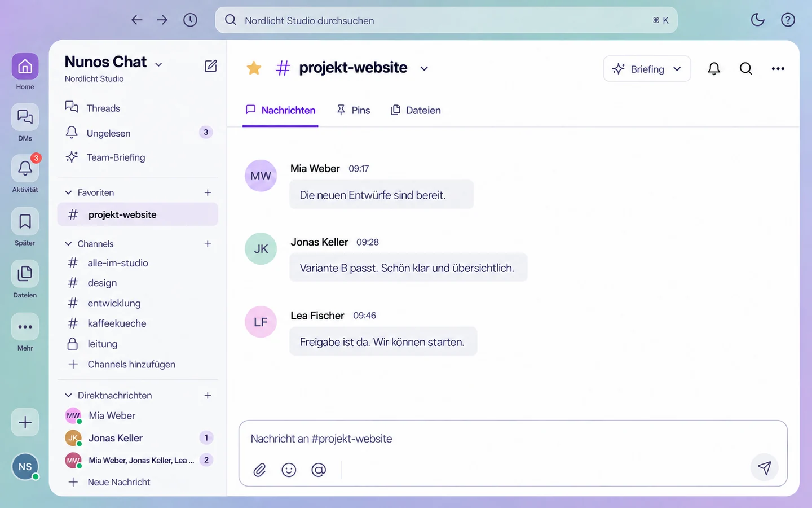Open the Briefing dropdown
Image resolution: width=812 pixels, height=508 pixels.
coord(647,69)
